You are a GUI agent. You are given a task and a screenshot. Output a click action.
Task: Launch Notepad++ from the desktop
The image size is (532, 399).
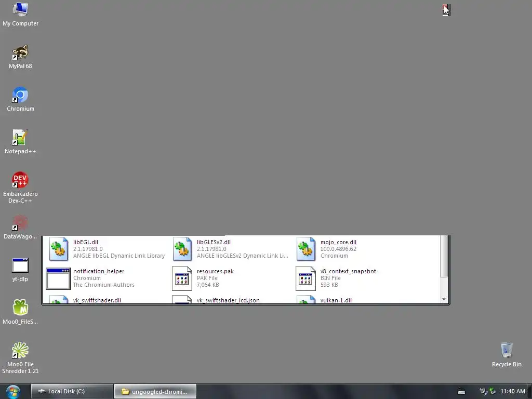(x=20, y=142)
